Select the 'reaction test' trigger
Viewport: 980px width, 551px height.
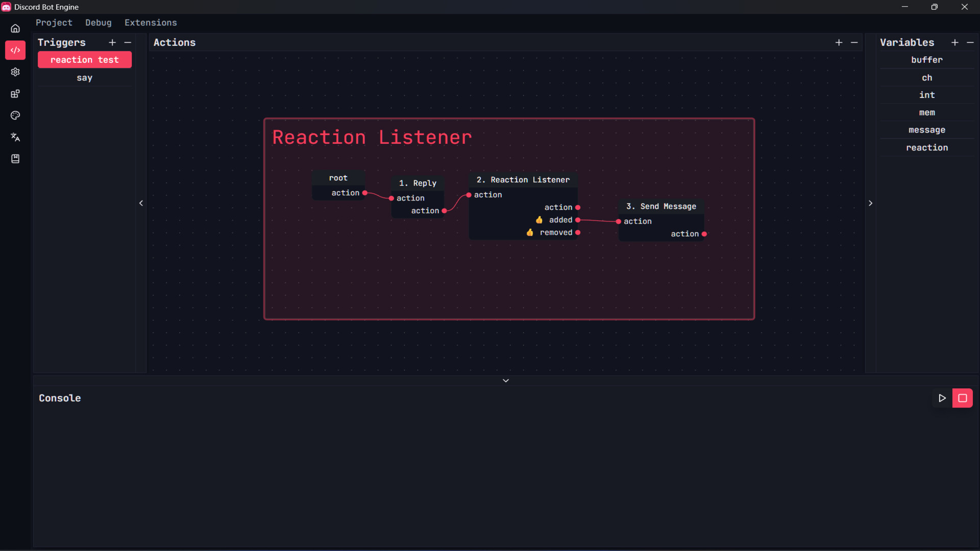coord(84,60)
